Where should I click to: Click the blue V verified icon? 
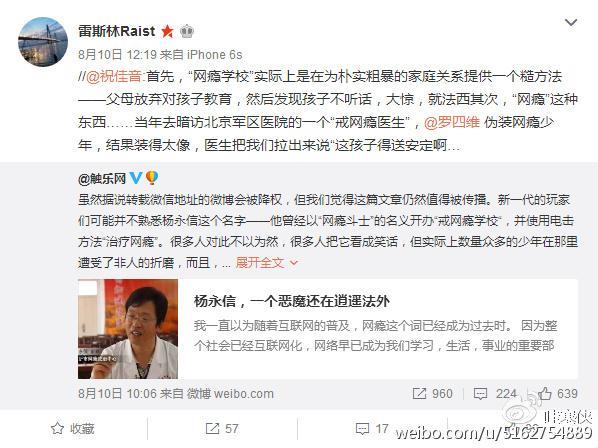click(136, 178)
